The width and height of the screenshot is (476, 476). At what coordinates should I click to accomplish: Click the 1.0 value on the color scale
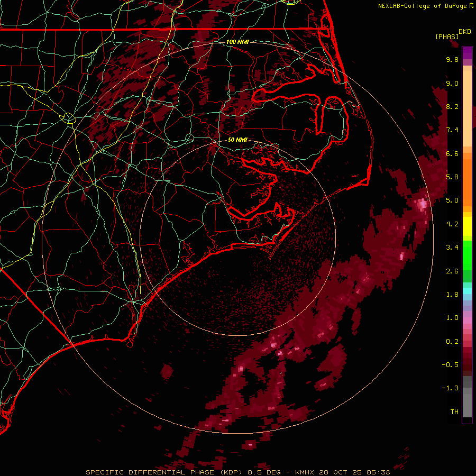(x=452, y=318)
